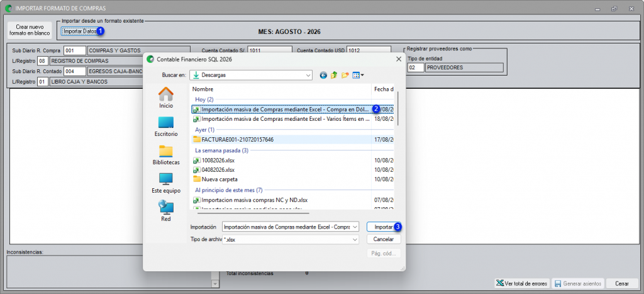Create a new folder in Descargas
The image size is (644, 294).
[x=345, y=76]
